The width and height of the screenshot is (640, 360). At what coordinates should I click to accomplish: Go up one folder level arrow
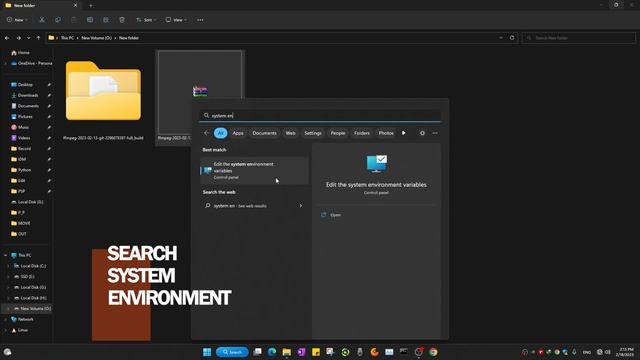[38, 38]
